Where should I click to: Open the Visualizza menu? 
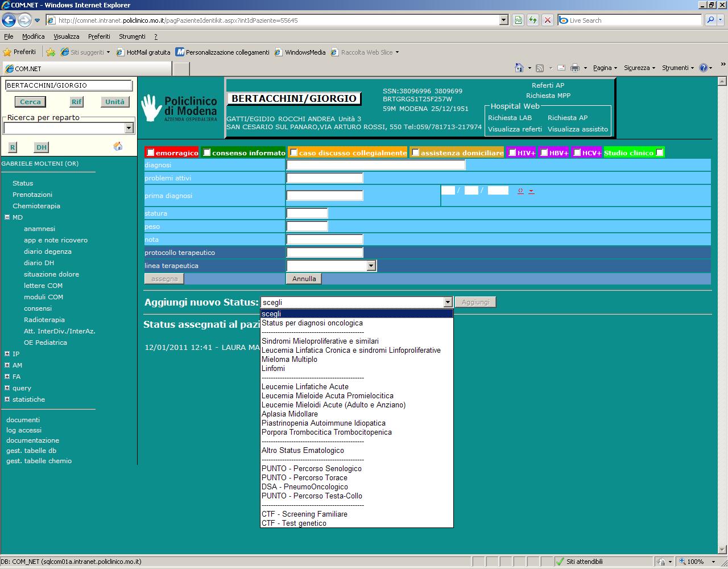[66, 36]
